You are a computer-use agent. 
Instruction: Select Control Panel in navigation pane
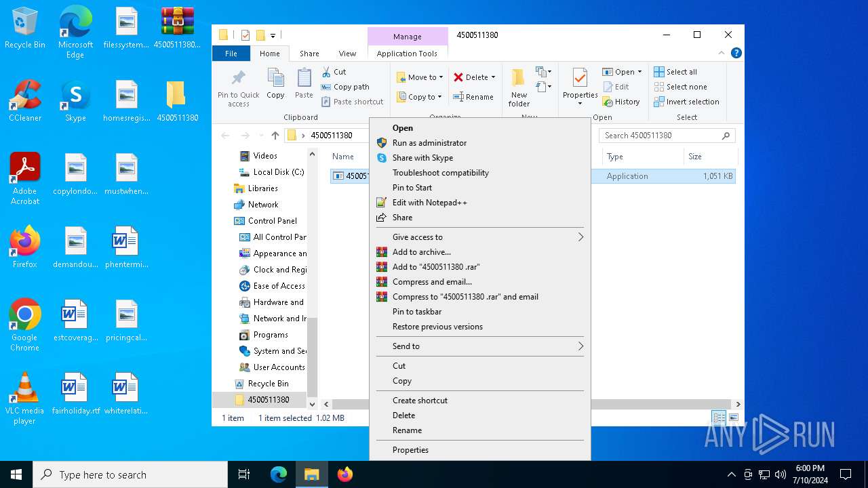(x=273, y=221)
